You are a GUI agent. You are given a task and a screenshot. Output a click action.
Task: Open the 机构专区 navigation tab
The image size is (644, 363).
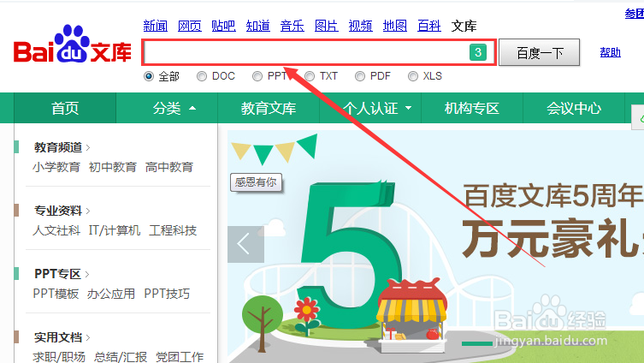[x=472, y=108]
